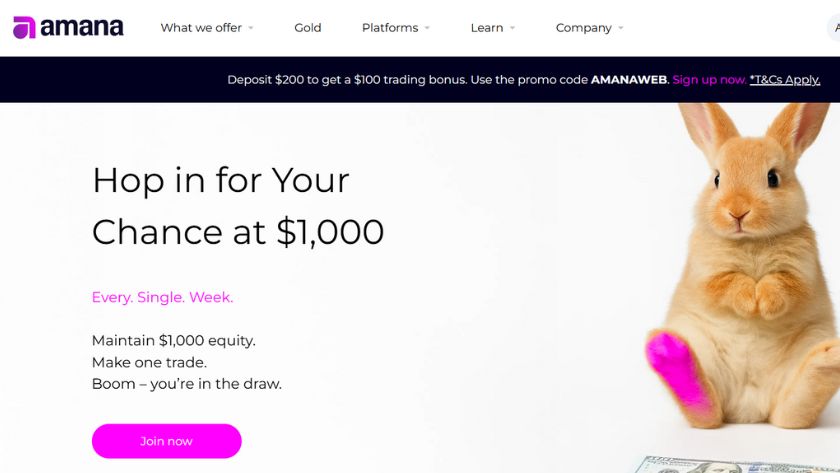Click the Hop in for Your Chance headline
840x473 pixels.
pos(238,206)
